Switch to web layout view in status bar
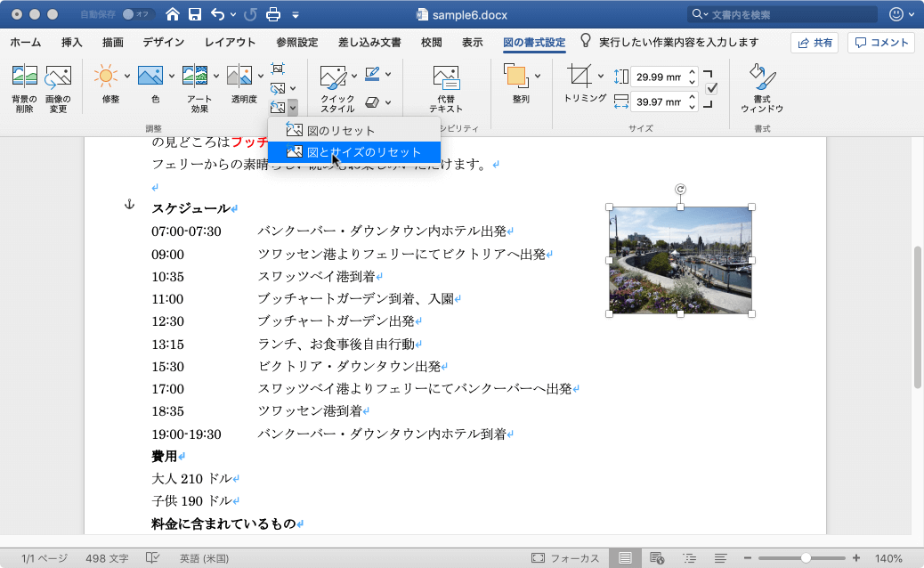Viewport: 924px width, 568px height. pyautogui.click(x=656, y=558)
